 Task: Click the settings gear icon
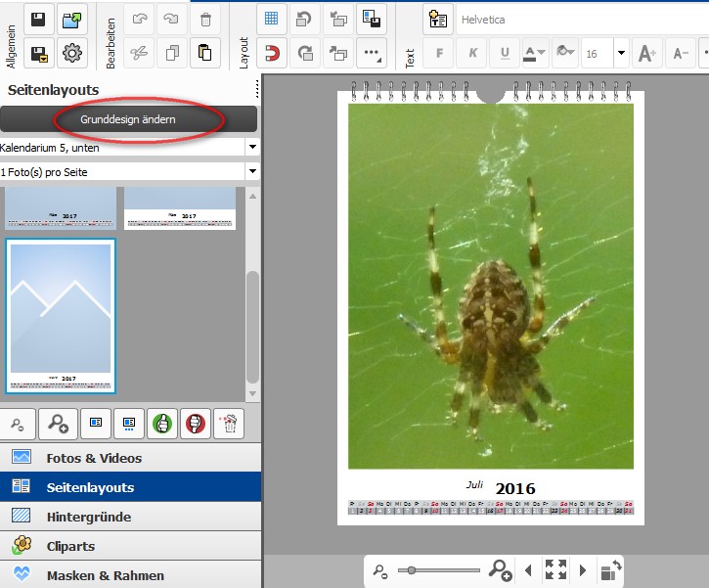pos(71,53)
